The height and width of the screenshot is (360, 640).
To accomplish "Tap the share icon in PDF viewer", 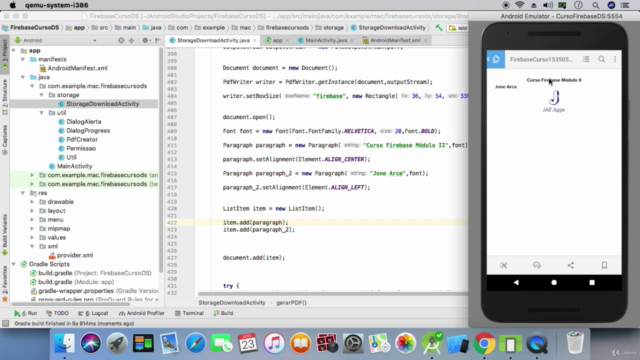I will 571,265.
